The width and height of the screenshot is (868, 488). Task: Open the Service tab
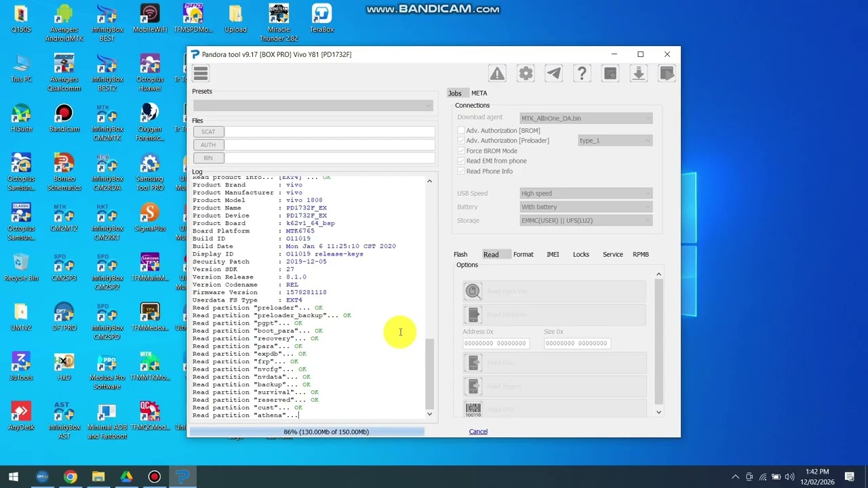[x=613, y=254]
